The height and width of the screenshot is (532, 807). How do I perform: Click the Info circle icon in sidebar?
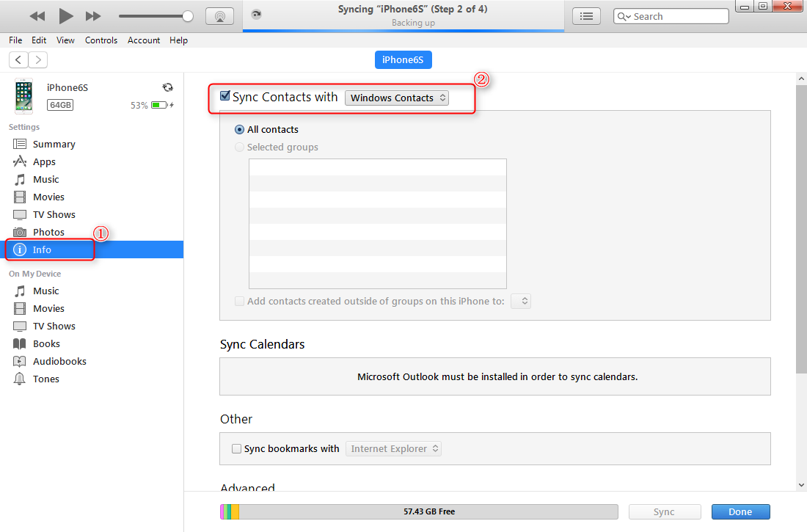pos(20,249)
